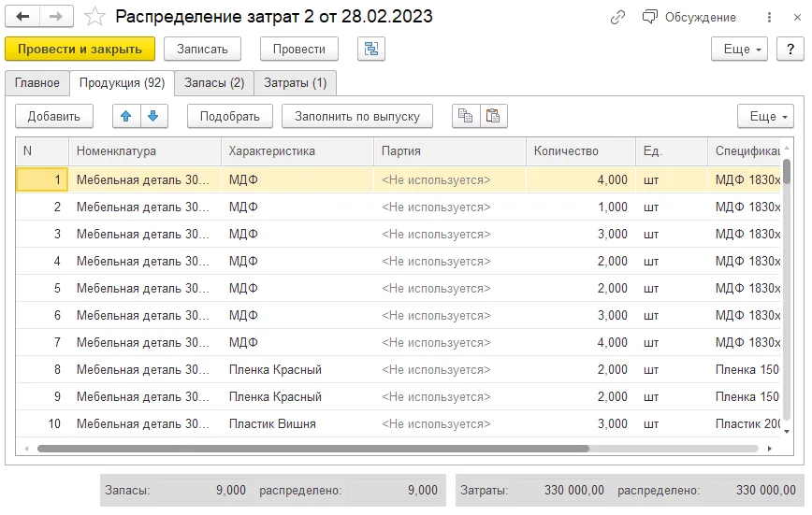Click the N column header
This screenshot has width=812, height=515.
coord(42,151)
